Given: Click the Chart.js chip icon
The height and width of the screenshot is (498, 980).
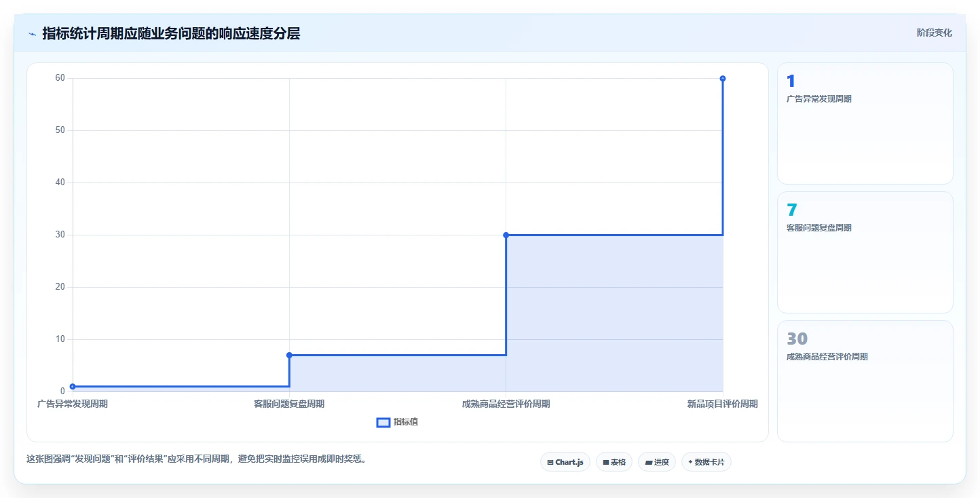Looking at the screenshot, I should 550,462.
